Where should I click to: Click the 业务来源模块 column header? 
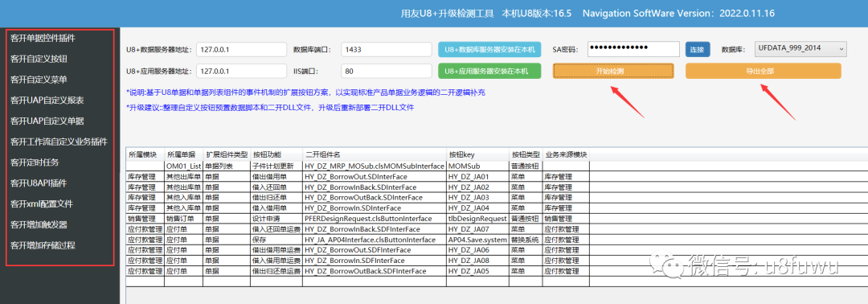pyautogui.click(x=566, y=154)
